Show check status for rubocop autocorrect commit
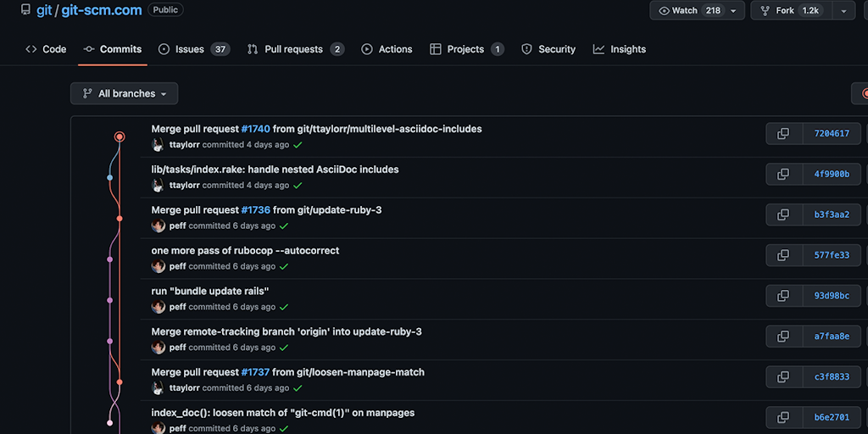 coord(284,266)
